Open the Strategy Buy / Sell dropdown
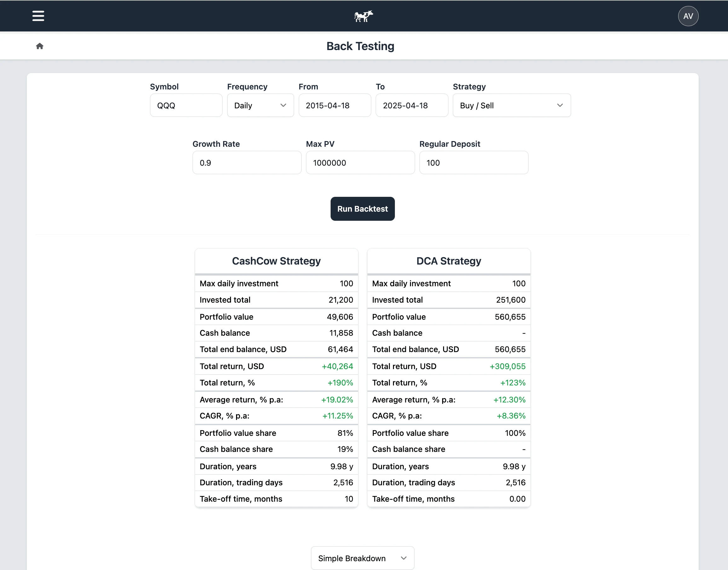 click(511, 105)
